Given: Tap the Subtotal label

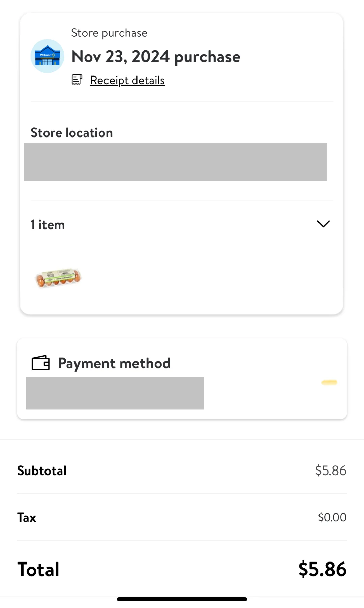Looking at the screenshot, I should point(42,470).
